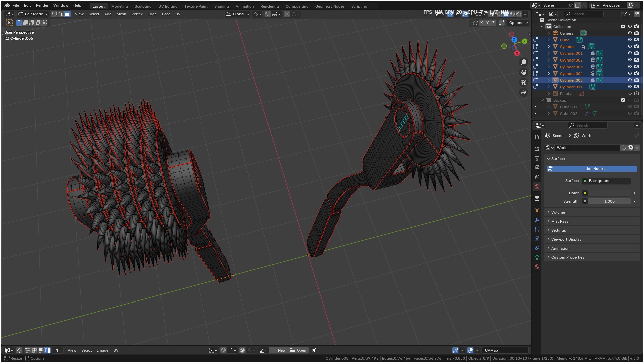The height and width of the screenshot is (363, 644).
Task: Click the zoom magnifier viewport icon
Action: tap(524, 62)
